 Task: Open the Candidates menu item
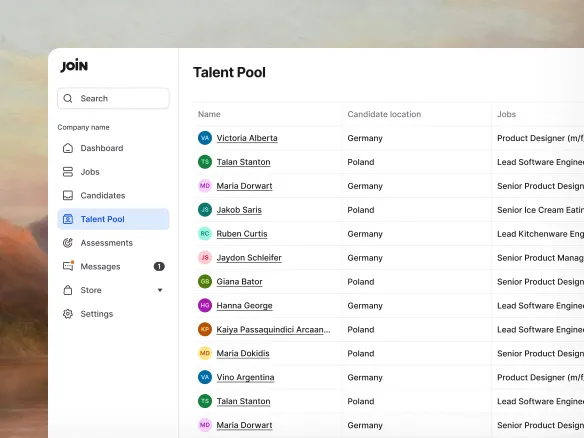pos(113,196)
